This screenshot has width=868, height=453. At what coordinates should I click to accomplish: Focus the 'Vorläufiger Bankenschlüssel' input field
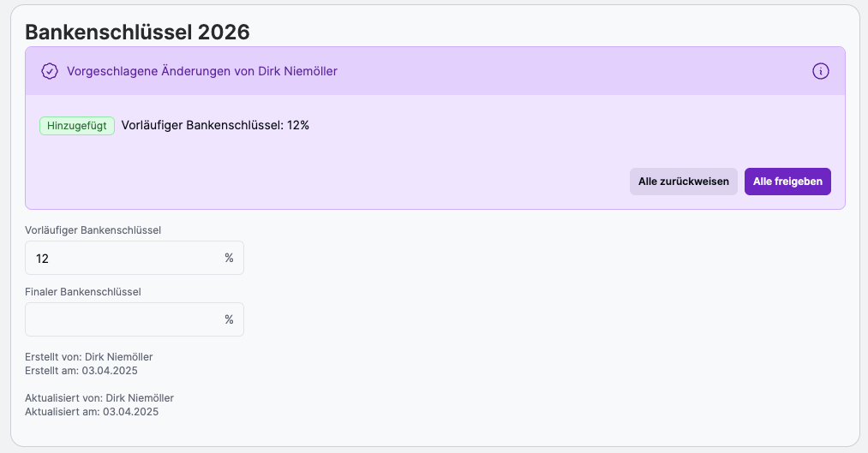click(x=124, y=258)
